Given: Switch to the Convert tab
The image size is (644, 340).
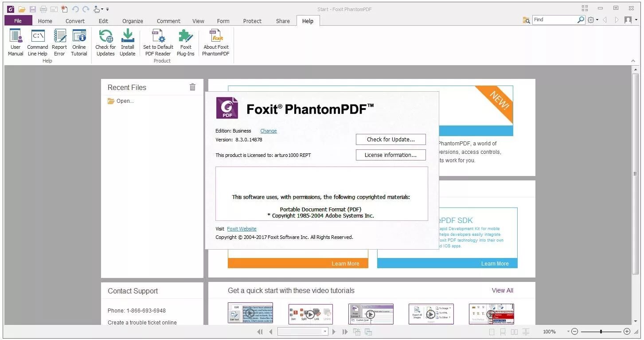Looking at the screenshot, I should point(75,21).
